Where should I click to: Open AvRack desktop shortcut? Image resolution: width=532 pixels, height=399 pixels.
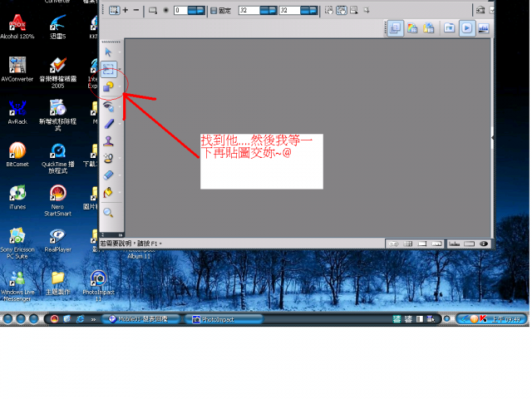(17, 112)
